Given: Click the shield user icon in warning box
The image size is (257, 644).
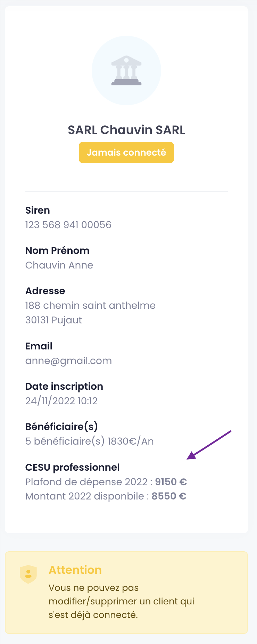Looking at the screenshot, I should point(28,574).
